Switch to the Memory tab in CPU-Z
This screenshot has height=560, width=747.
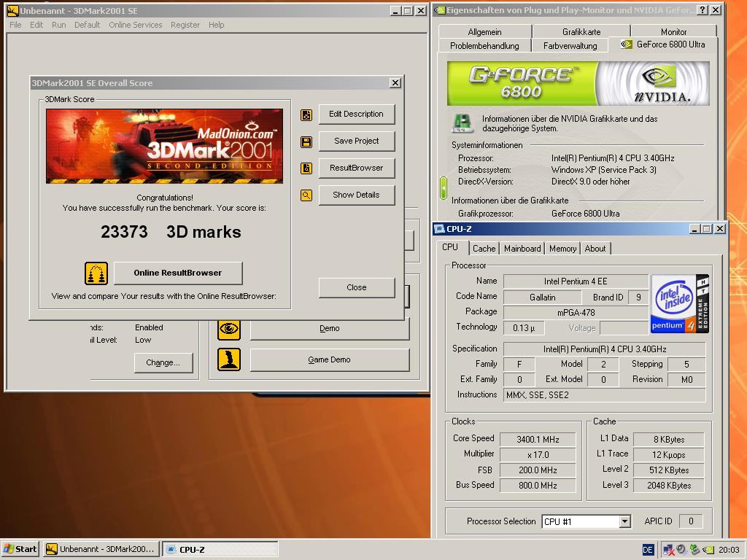click(x=562, y=249)
